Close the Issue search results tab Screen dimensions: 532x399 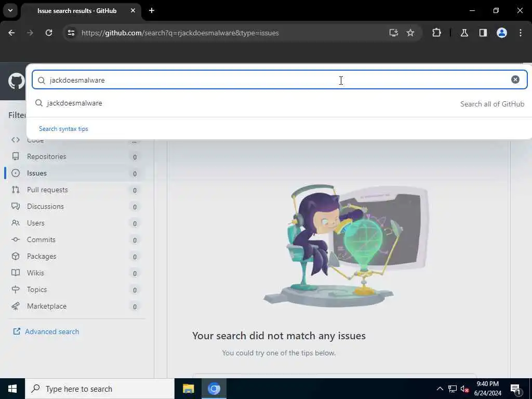pyautogui.click(x=133, y=10)
